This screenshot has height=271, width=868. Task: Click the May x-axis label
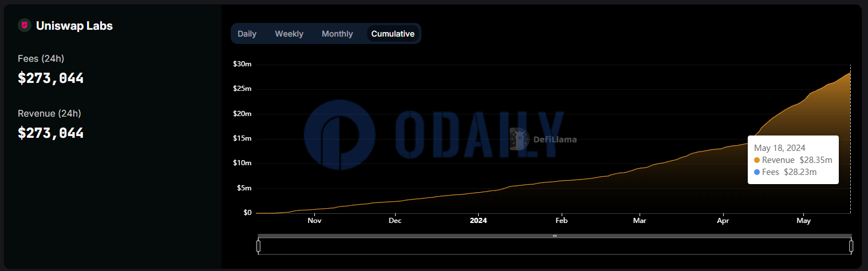point(804,220)
